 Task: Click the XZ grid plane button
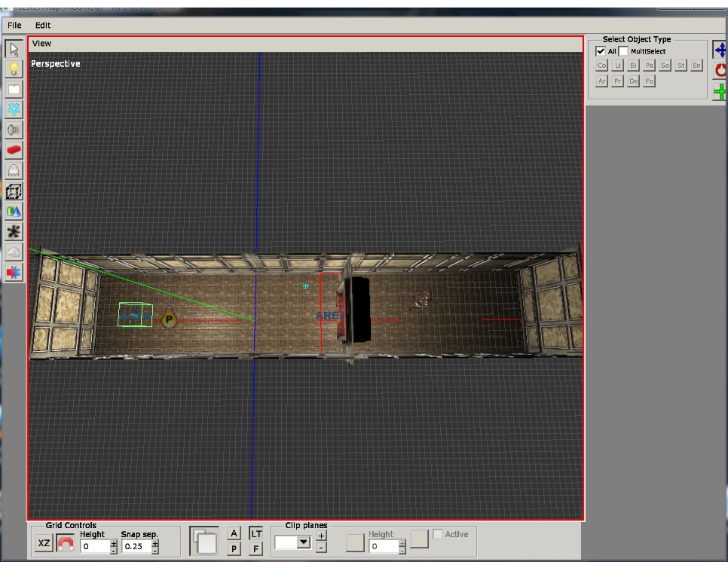[x=44, y=543]
